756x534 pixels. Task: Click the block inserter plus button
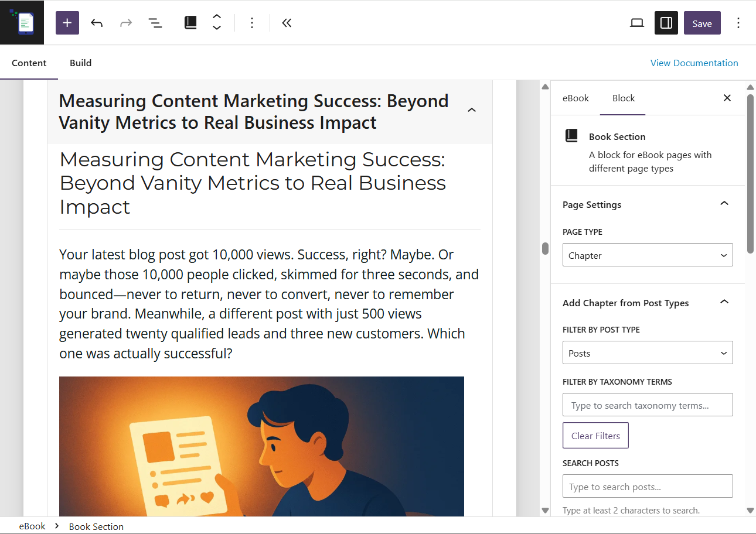[67, 23]
